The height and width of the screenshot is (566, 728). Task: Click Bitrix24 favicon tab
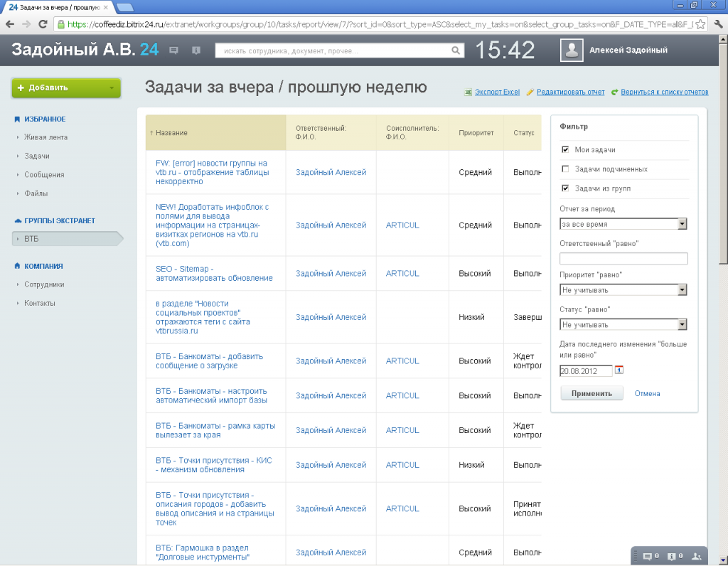tap(14, 7)
